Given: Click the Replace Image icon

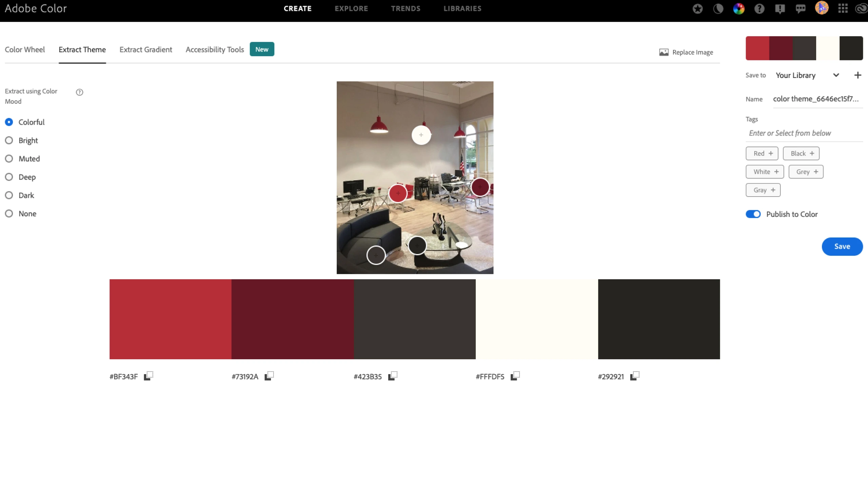Looking at the screenshot, I should tap(664, 52).
